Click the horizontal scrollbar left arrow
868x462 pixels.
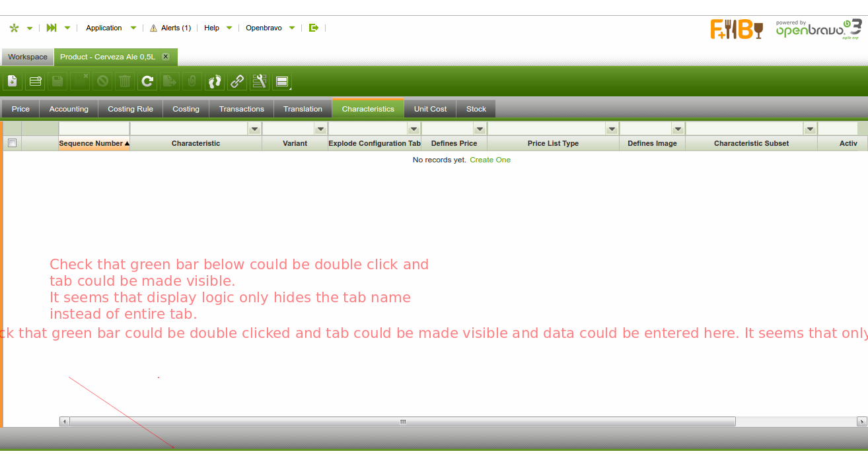coord(64,421)
